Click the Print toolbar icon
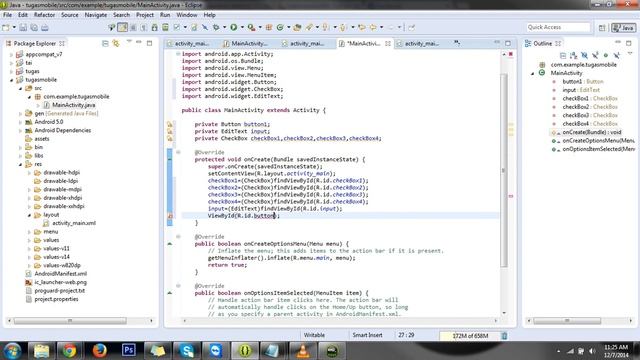 tap(44, 27)
